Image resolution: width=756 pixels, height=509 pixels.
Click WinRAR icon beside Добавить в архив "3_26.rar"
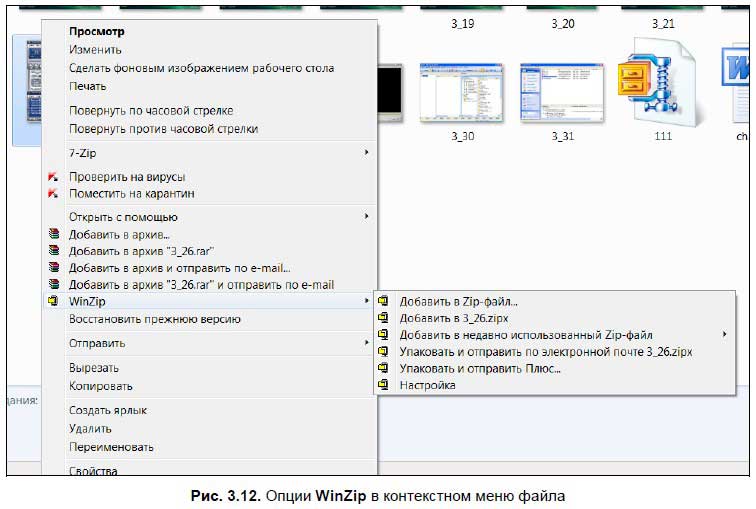54,251
